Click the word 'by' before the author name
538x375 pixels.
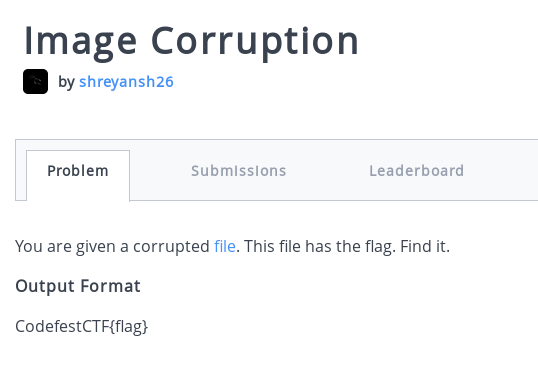pyautogui.click(x=66, y=82)
